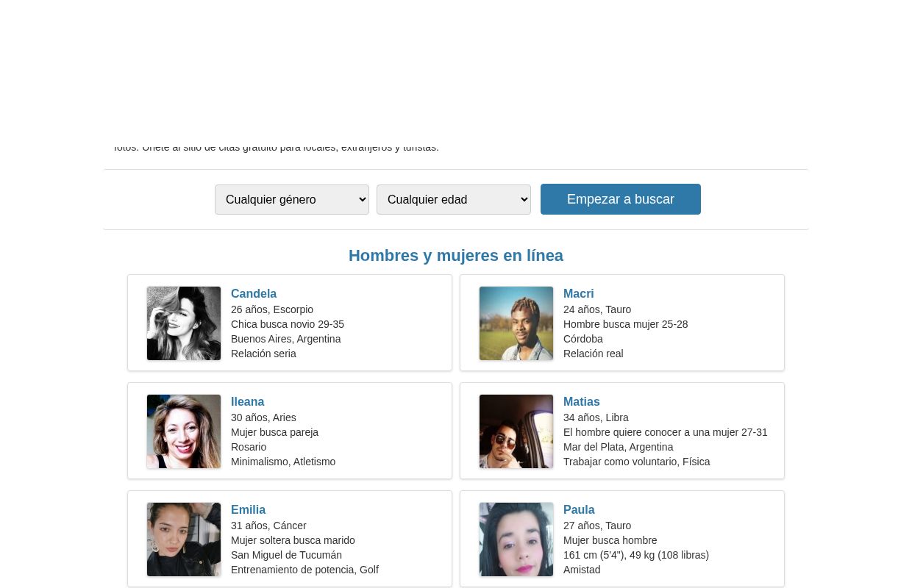Click Candela's card text 'Chica busca novio 29-35'
This screenshot has width=912, height=588.
pyautogui.click(x=288, y=324)
